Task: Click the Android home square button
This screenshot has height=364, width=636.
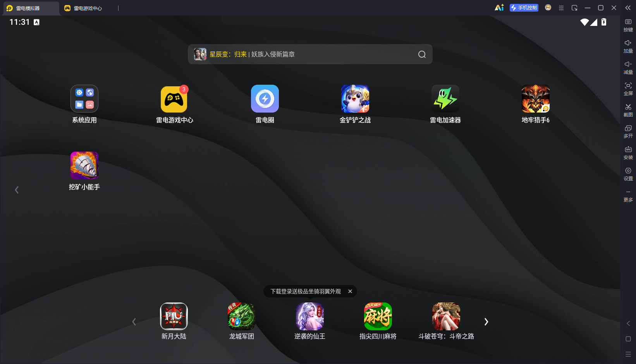Action: 628,339
